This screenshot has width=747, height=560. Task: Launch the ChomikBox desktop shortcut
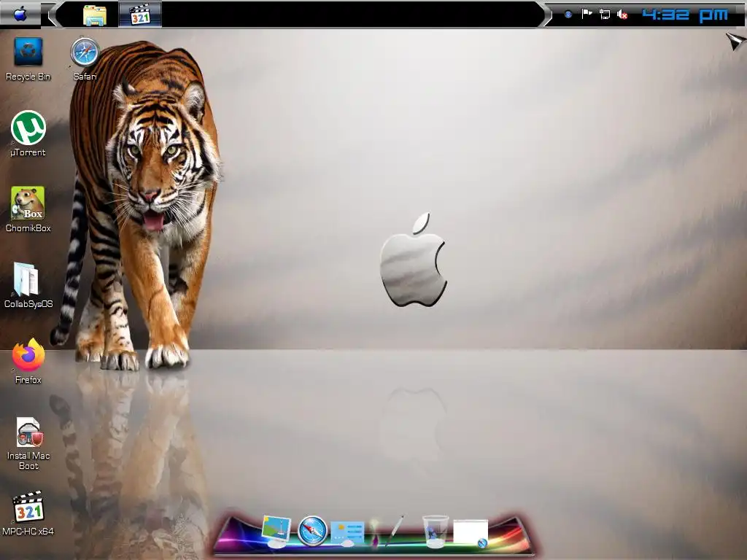click(28, 203)
